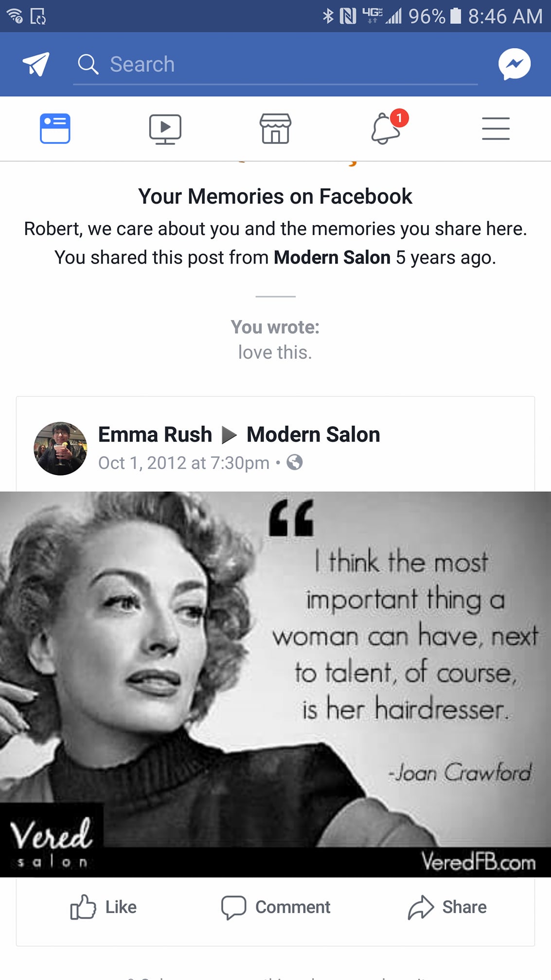Comment on the shared post
The height and width of the screenshot is (980, 551).
pyautogui.click(x=275, y=907)
